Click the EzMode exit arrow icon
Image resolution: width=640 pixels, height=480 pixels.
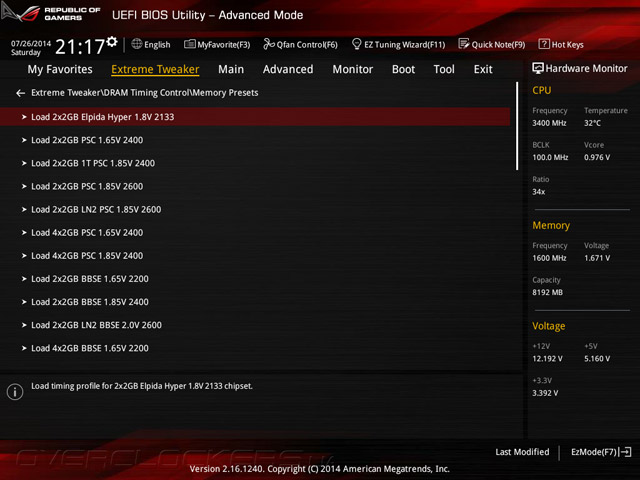click(625, 452)
